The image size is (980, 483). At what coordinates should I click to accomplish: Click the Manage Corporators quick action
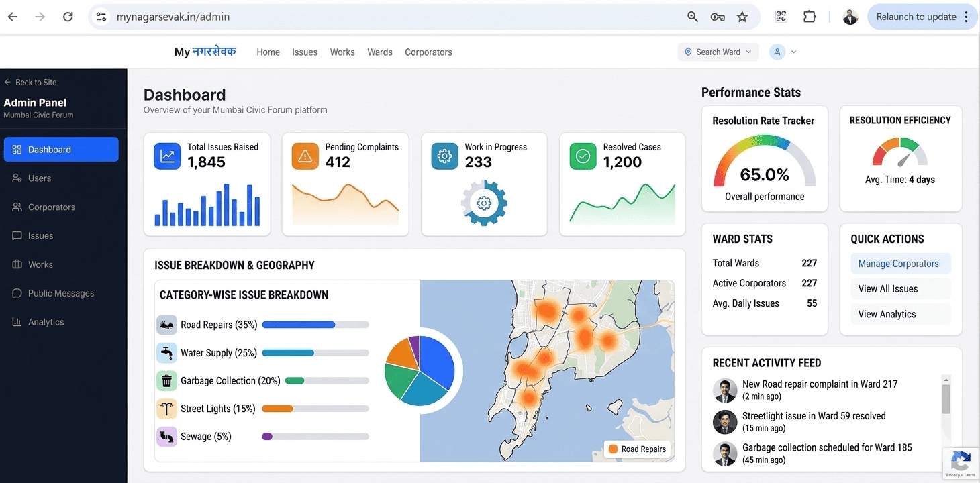(899, 264)
